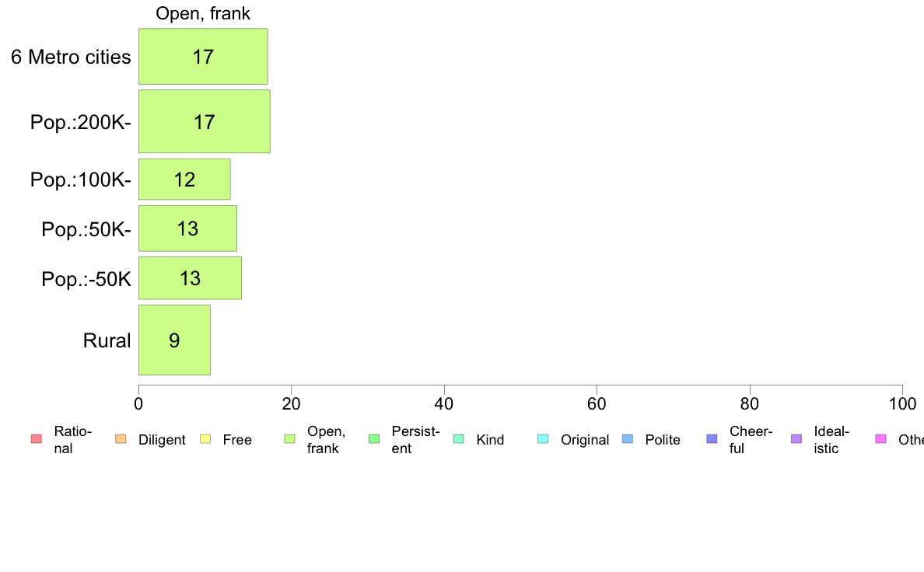The height and width of the screenshot is (572, 924).
Task: Click the Kind legend swatch
Action: (x=458, y=439)
